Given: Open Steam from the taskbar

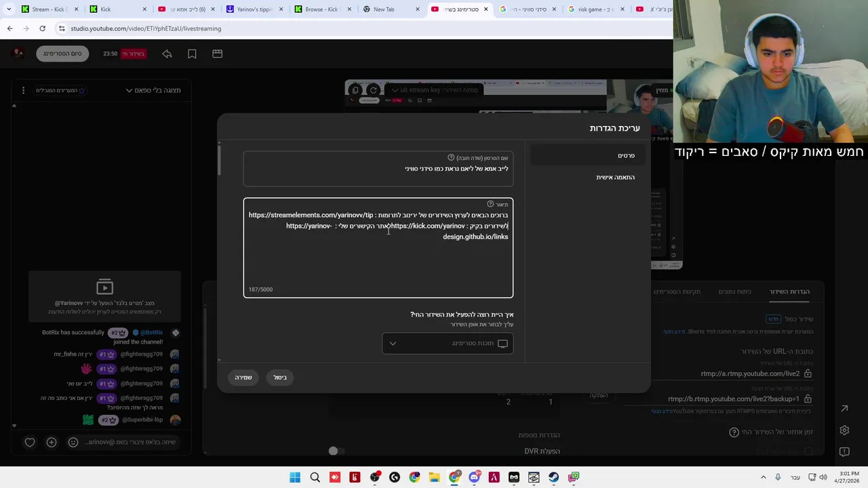Looking at the screenshot, I should click(553, 477).
